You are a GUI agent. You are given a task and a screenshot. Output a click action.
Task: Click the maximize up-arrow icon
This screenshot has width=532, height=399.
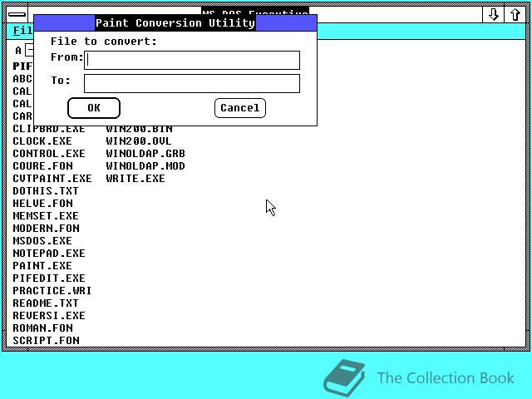point(515,15)
